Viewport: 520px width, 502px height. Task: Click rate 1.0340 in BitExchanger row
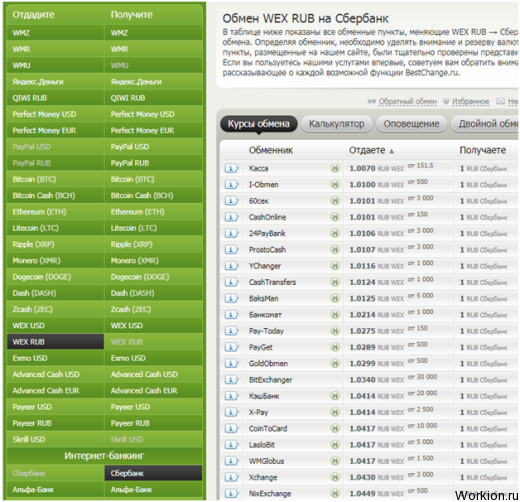click(x=362, y=380)
